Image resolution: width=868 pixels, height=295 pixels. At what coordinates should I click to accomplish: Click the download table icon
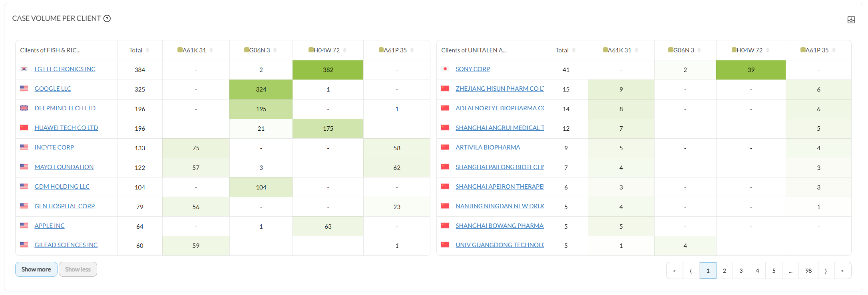[851, 20]
